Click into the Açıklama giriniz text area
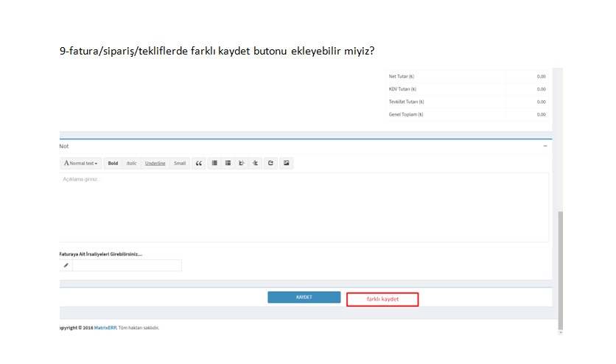The width and height of the screenshot is (616, 364). [x=304, y=206]
